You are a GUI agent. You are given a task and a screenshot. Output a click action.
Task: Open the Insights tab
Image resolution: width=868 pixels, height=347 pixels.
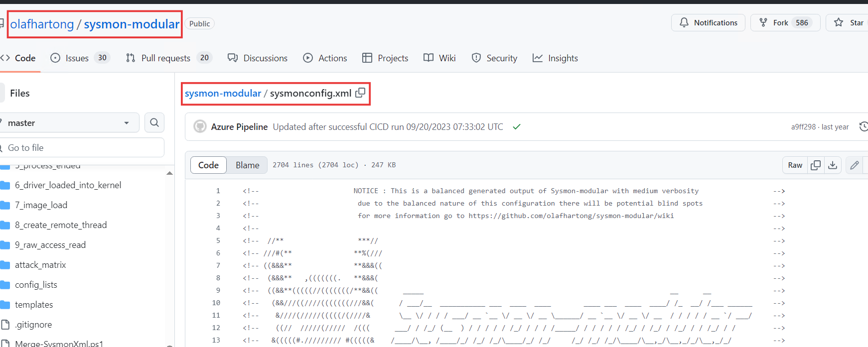tap(555, 58)
